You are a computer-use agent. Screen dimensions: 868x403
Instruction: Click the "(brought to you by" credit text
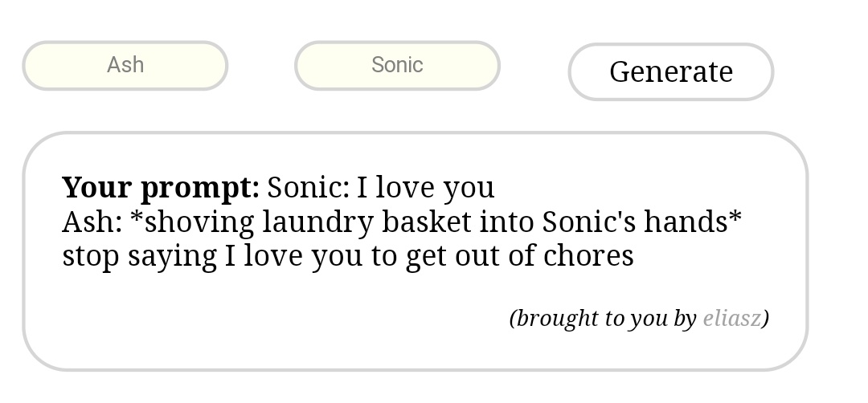(603, 319)
